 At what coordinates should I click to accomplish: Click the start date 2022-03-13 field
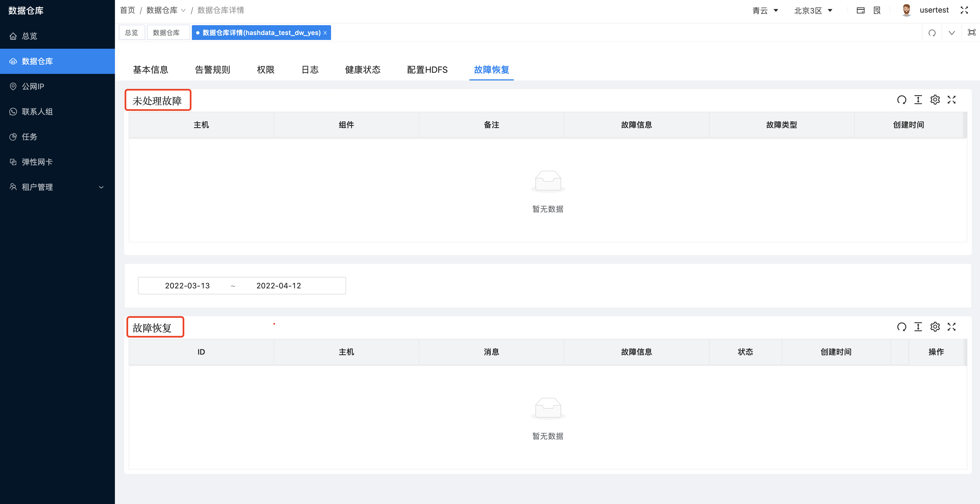pyautogui.click(x=188, y=286)
